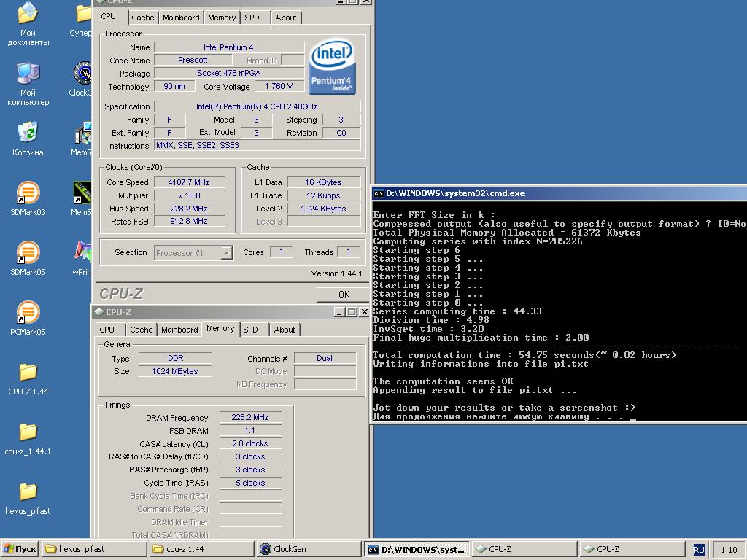Click the Level 2 cache value 1024 KBytes
Screen dimensions: 747x560
pos(323,209)
